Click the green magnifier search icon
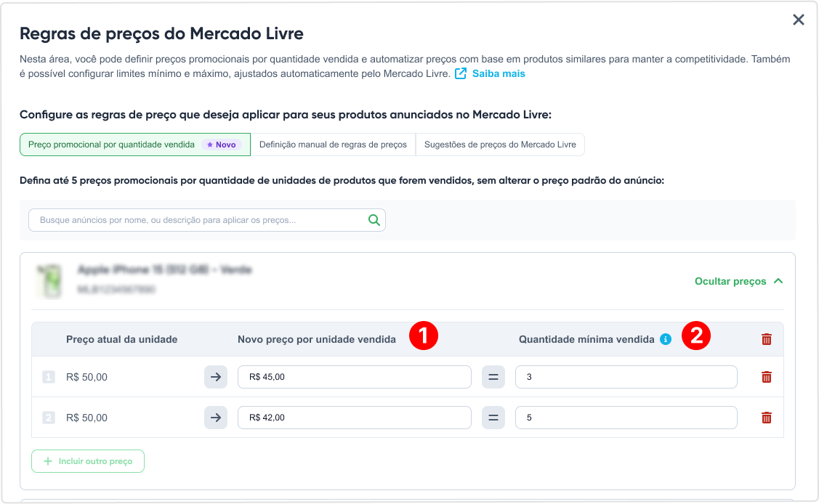The image size is (819, 504). (374, 220)
